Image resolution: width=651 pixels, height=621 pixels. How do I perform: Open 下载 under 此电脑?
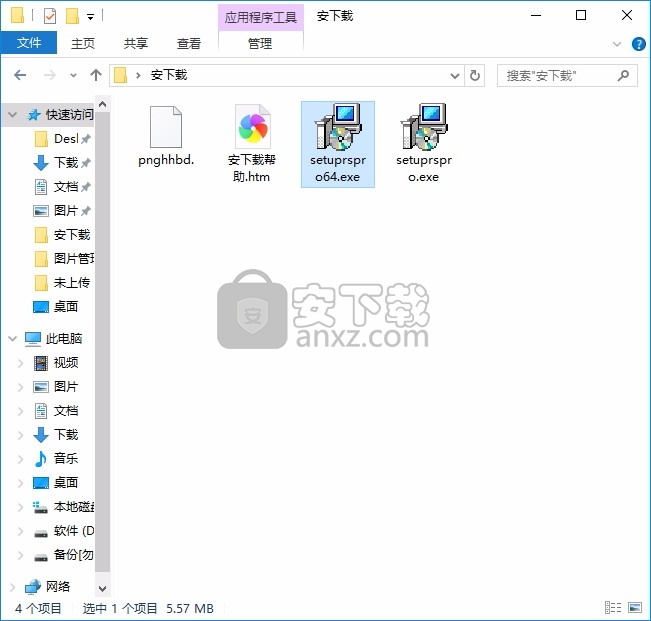(66, 435)
